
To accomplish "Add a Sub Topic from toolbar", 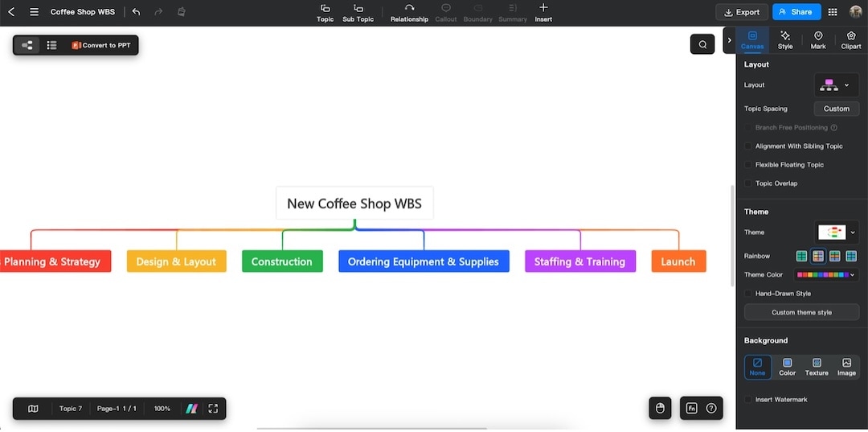I will [x=358, y=13].
